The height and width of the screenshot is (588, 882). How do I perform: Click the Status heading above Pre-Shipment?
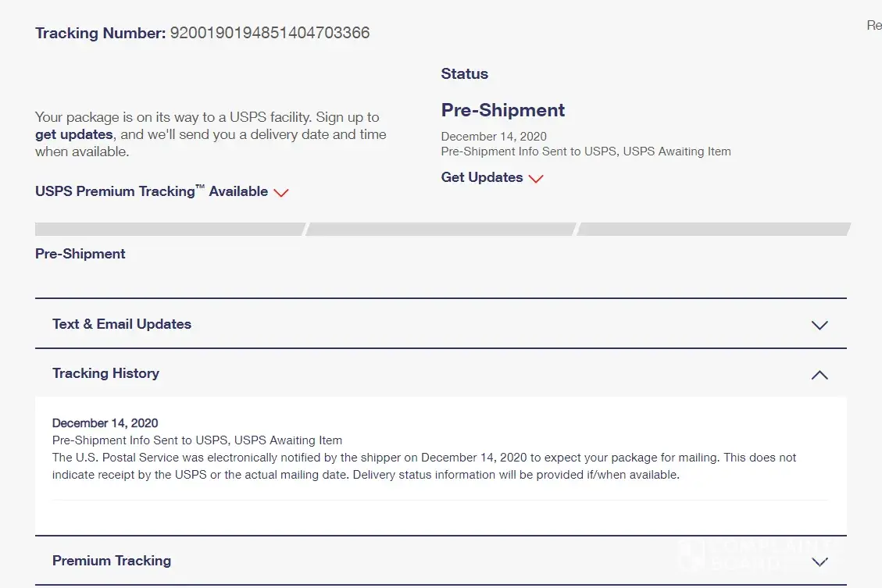click(464, 74)
